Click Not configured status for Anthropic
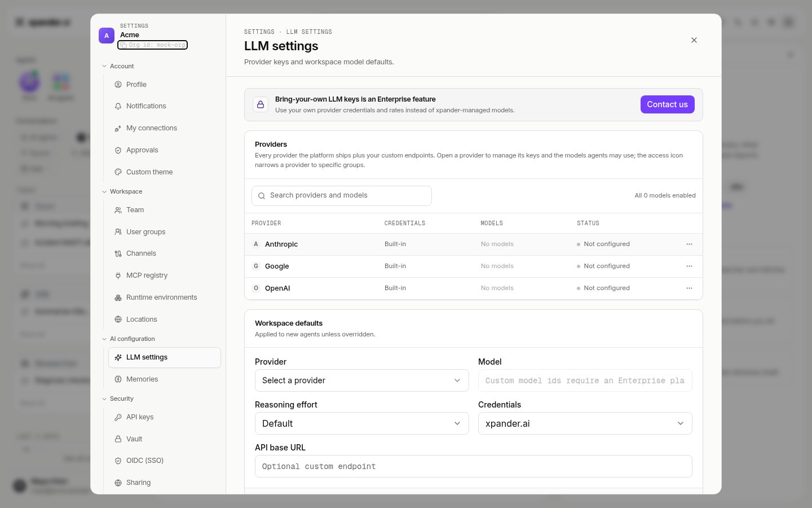 (603, 244)
